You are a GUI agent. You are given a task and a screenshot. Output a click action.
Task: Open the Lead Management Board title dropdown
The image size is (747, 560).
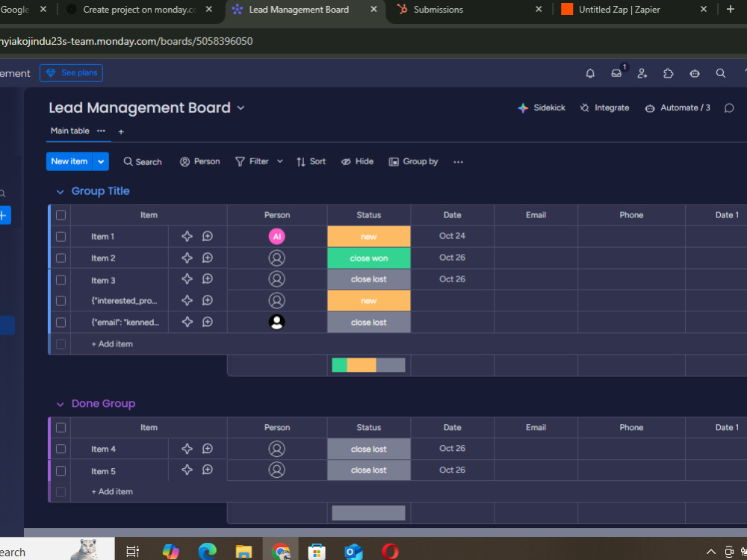[241, 108]
